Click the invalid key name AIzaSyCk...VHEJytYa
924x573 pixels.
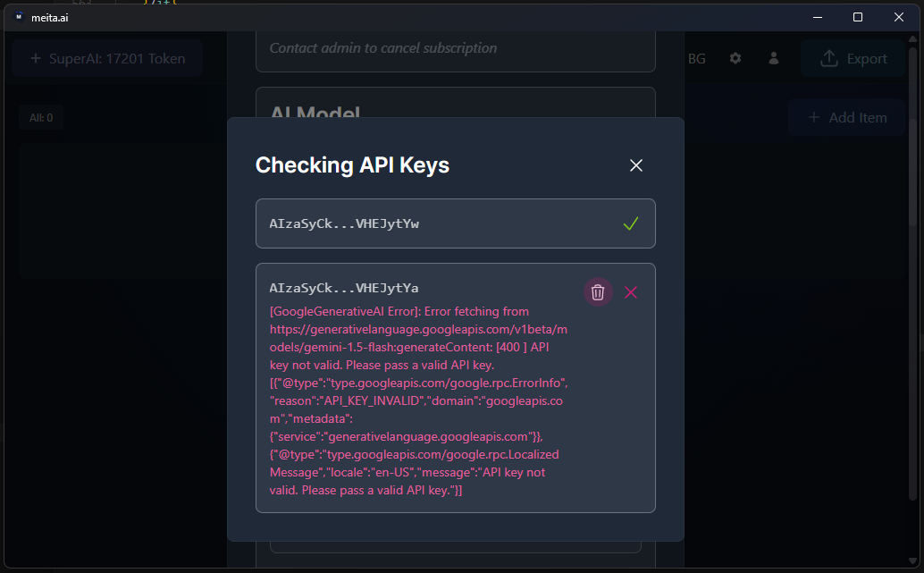tap(344, 288)
